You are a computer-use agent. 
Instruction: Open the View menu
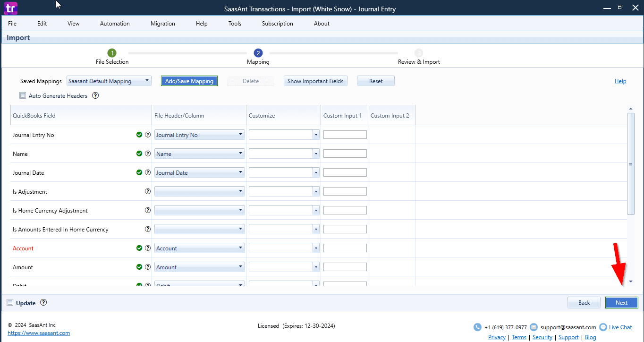click(x=74, y=24)
